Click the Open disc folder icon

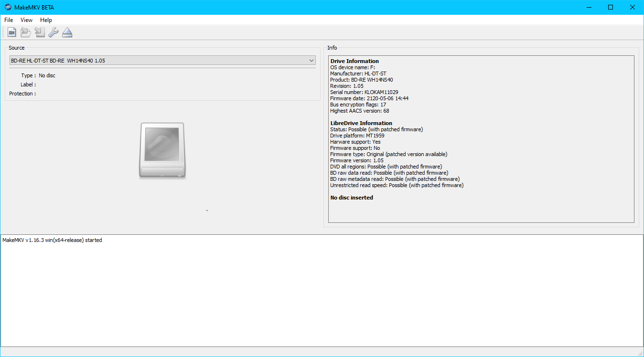(25, 32)
